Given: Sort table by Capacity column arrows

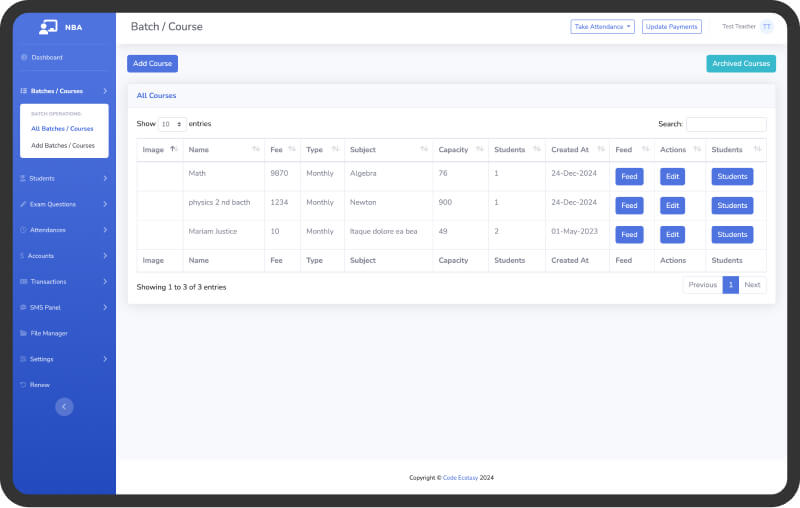Looking at the screenshot, I should point(478,150).
